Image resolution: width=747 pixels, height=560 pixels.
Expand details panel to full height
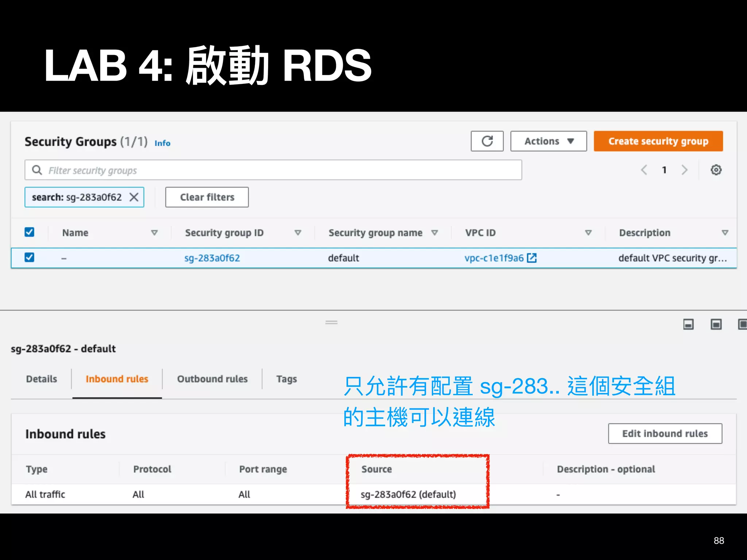coord(742,324)
